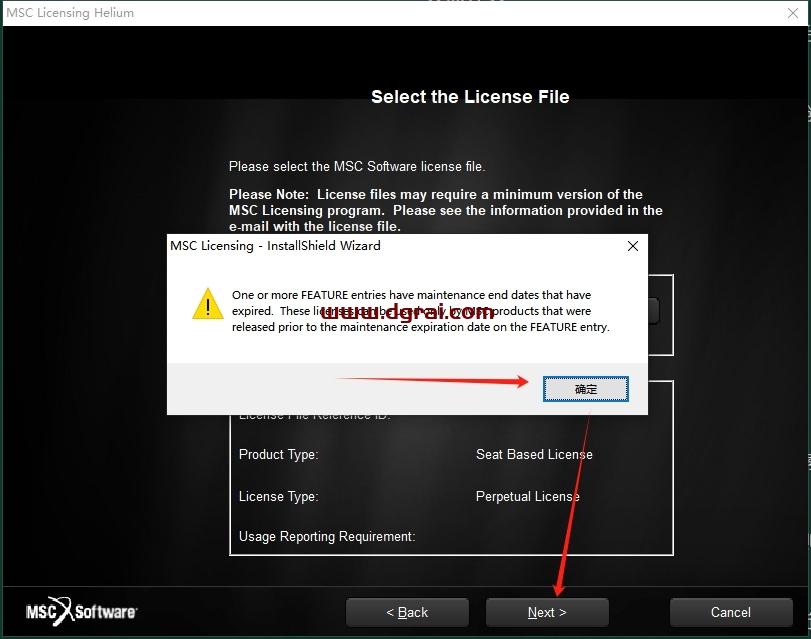
Task: Click the 'MSC Licensing - InstallShield Wizard' dialog title
Action: point(275,246)
